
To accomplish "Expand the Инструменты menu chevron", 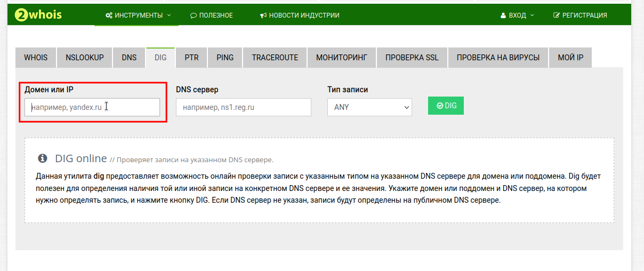I will point(169,15).
